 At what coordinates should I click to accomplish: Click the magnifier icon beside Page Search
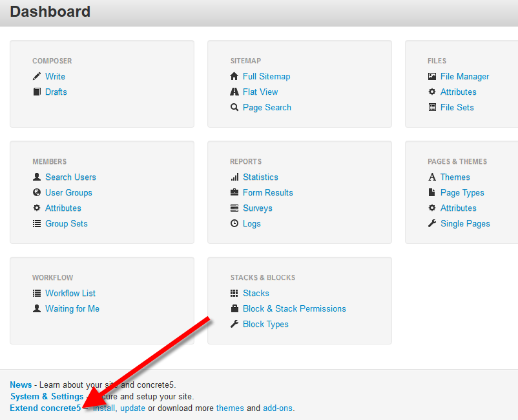click(x=234, y=107)
